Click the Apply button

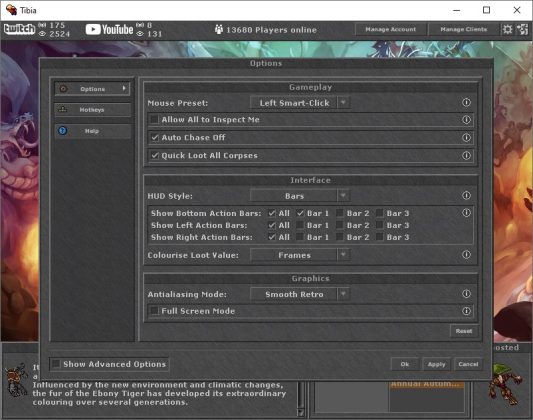(436, 364)
